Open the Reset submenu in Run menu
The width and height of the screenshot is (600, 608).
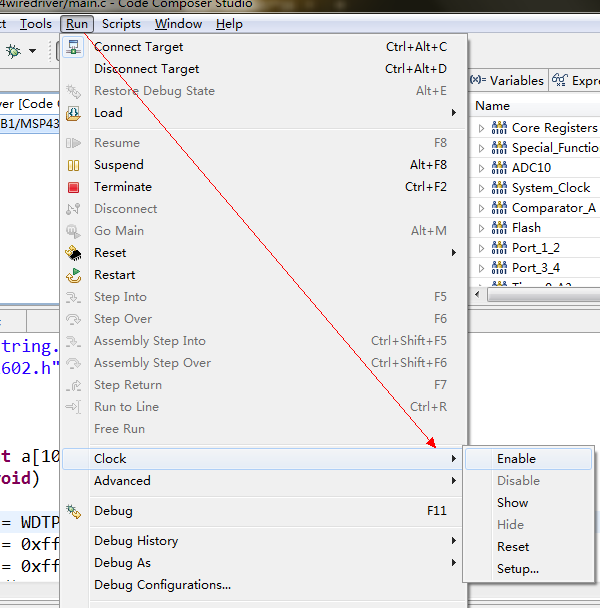click(264, 253)
